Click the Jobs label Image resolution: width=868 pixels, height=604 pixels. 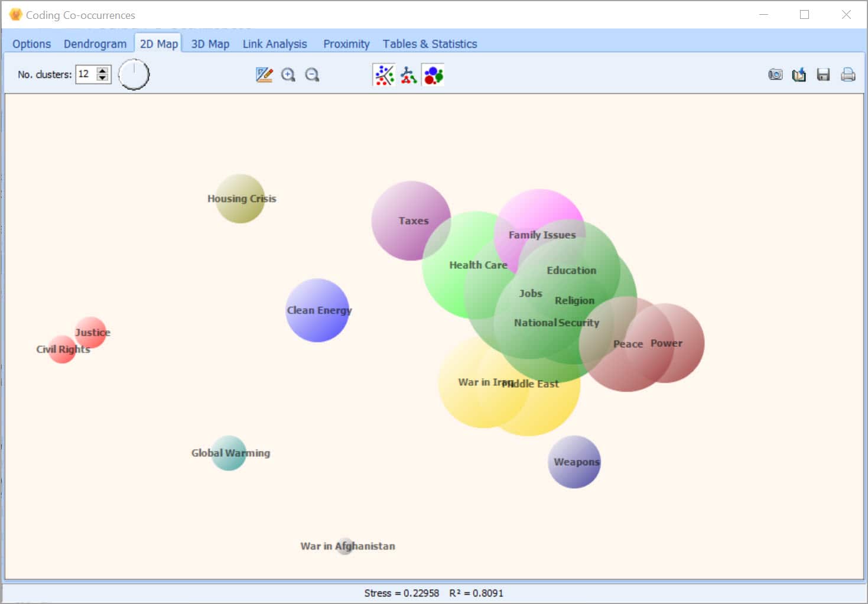tap(531, 293)
